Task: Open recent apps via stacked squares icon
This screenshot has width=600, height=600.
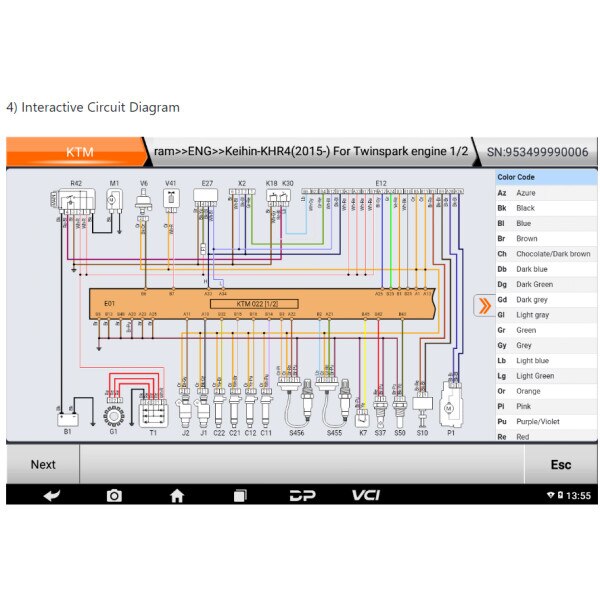Action: click(x=240, y=495)
